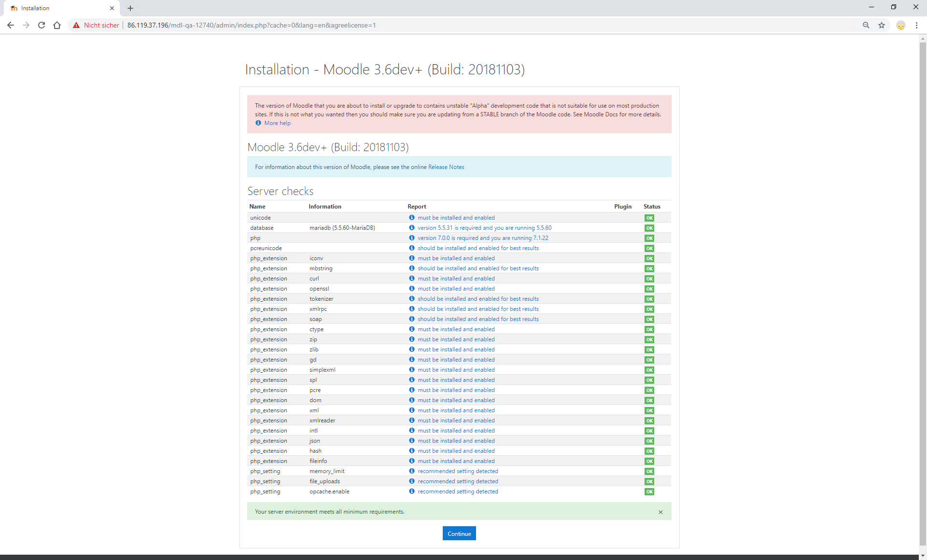927x560 pixels.
Task: Click the info icon in the pcre row
Action: [x=412, y=390]
